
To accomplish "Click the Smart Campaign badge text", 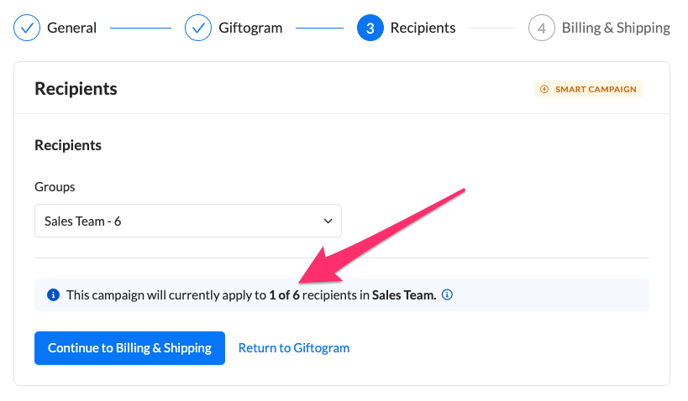I will point(596,89).
